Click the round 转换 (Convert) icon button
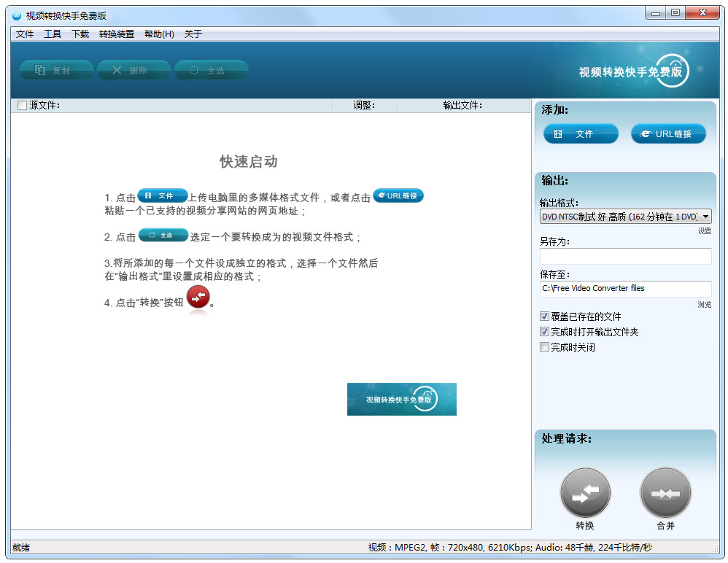The image size is (728, 563). tap(585, 493)
